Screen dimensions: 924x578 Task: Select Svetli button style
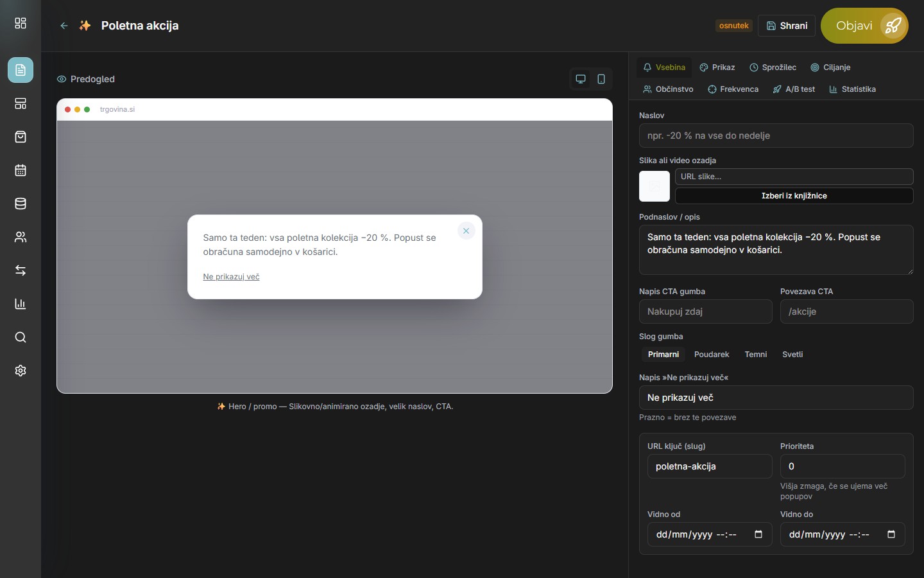click(x=792, y=355)
